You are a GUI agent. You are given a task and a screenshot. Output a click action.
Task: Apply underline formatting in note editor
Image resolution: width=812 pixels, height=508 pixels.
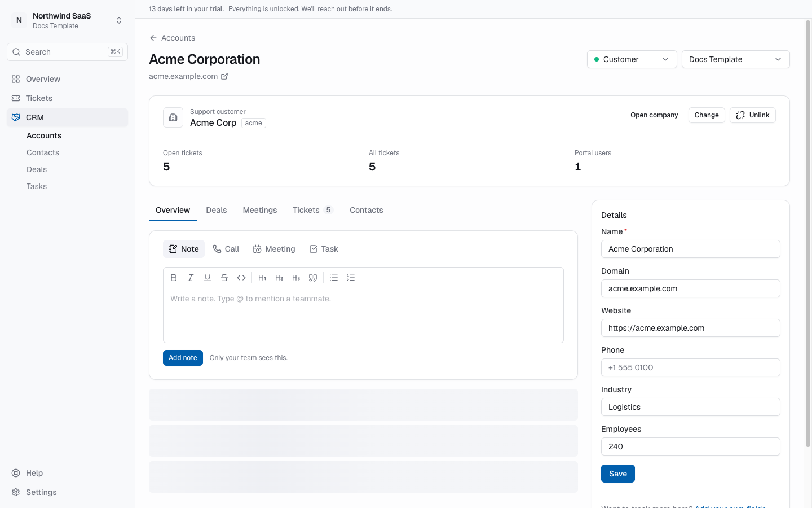pyautogui.click(x=208, y=278)
